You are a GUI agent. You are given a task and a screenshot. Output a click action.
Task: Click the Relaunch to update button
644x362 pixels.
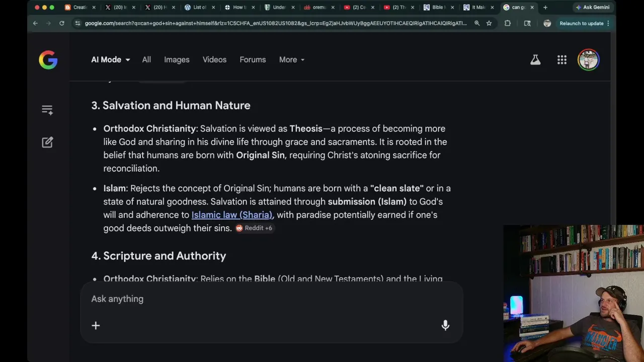[x=581, y=23]
